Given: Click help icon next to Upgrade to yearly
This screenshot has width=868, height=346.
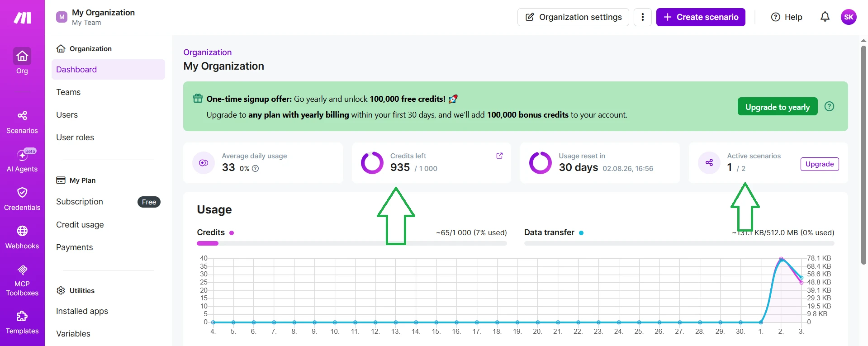Looking at the screenshot, I should click(x=829, y=106).
